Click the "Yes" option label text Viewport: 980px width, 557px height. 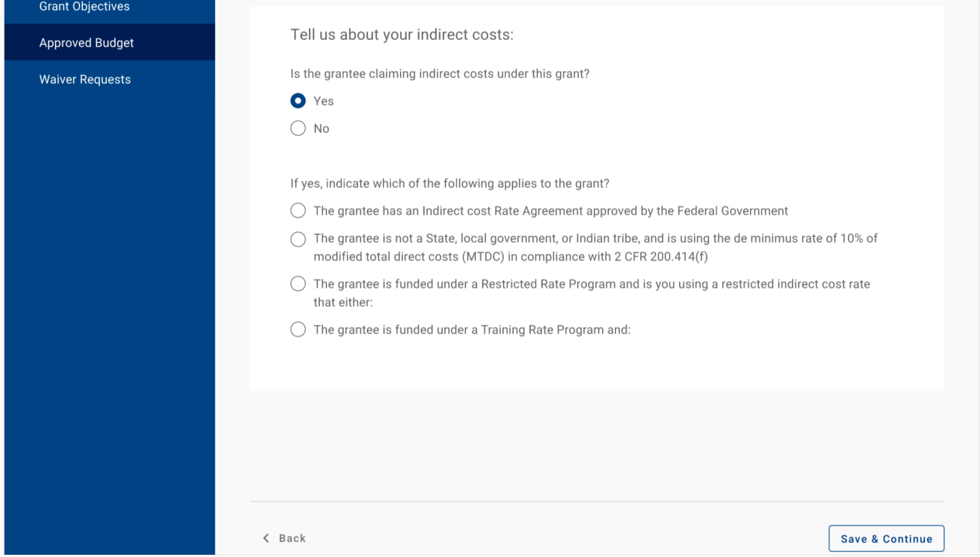[x=323, y=101]
